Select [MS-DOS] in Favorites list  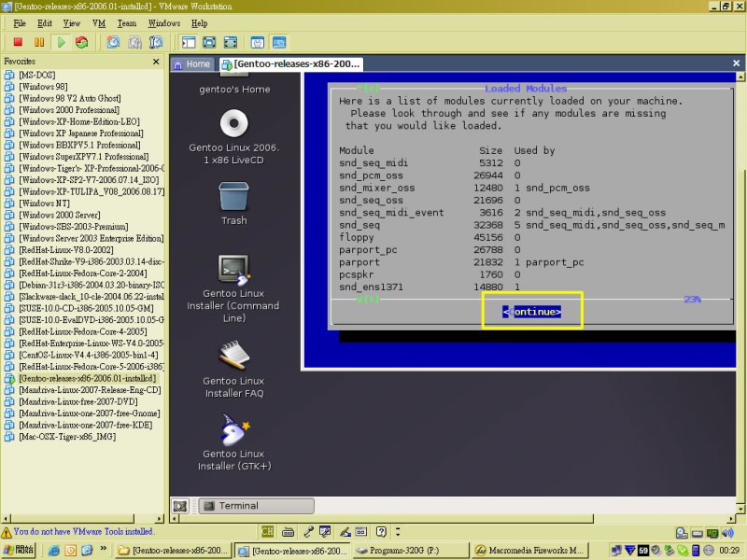36,75
